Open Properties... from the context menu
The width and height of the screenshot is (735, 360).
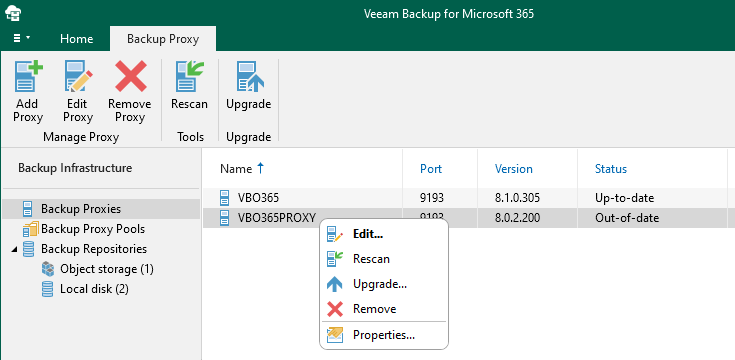(x=383, y=335)
